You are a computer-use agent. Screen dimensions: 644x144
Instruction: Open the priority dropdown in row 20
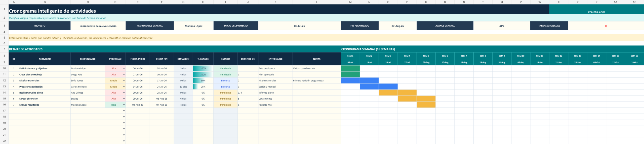[x=124, y=129]
